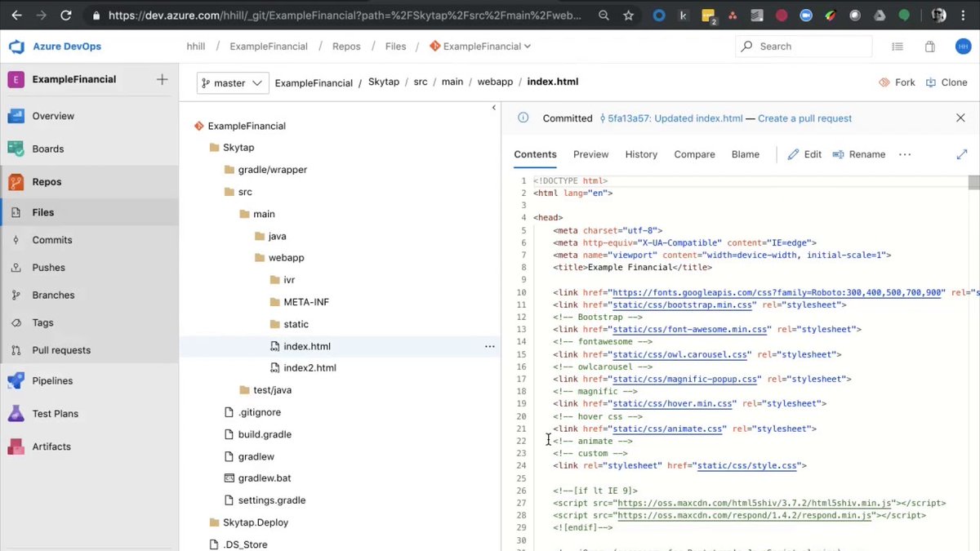Click the Edit pencil button
The height and width of the screenshot is (551, 980).
coord(804,154)
